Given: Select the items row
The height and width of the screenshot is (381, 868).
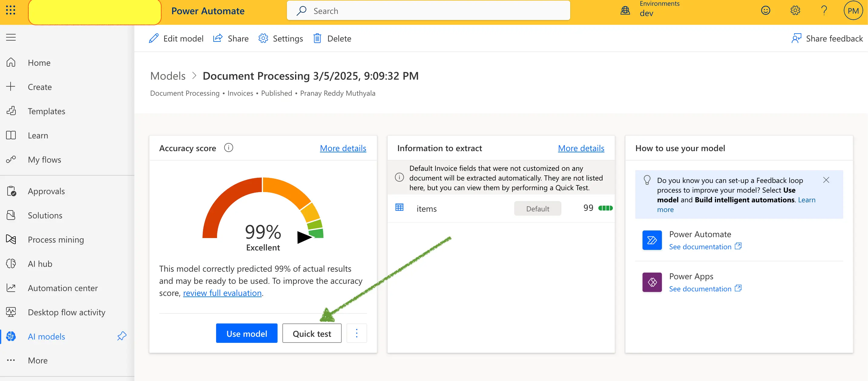Looking at the screenshot, I should coord(501,208).
